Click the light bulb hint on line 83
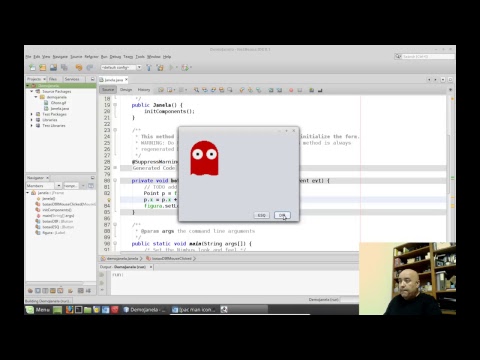This screenshot has width=480, height=360. [109, 200]
